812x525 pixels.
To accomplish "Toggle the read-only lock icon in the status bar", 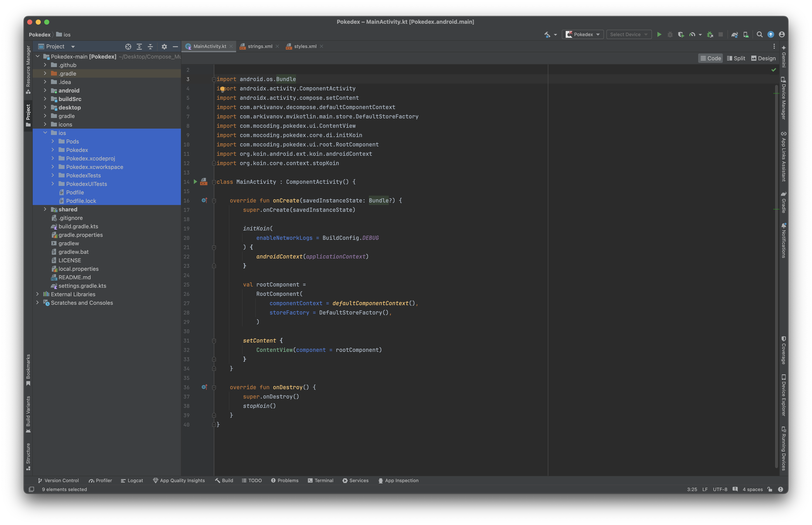I will [770, 489].
